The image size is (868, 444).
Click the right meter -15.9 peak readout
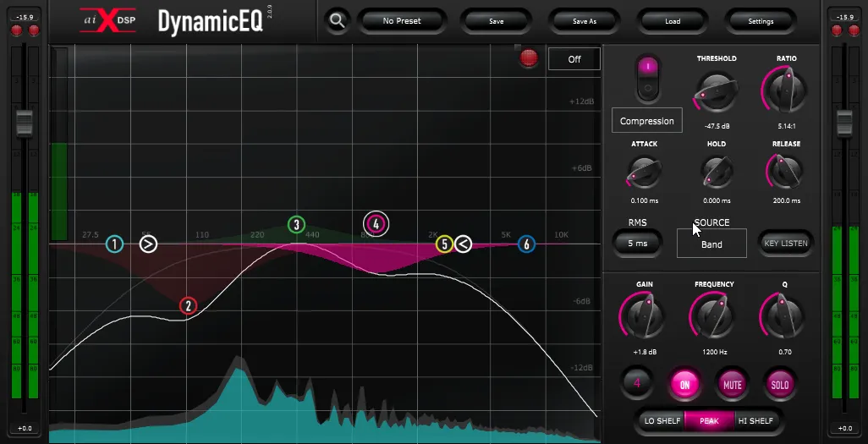(844, 17)
